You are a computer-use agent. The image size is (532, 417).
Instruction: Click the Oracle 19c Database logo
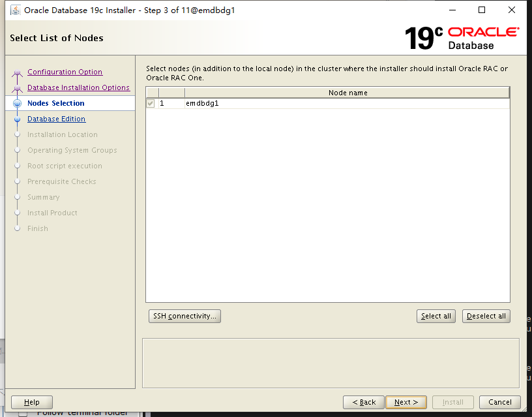click(x=462, y=38)
